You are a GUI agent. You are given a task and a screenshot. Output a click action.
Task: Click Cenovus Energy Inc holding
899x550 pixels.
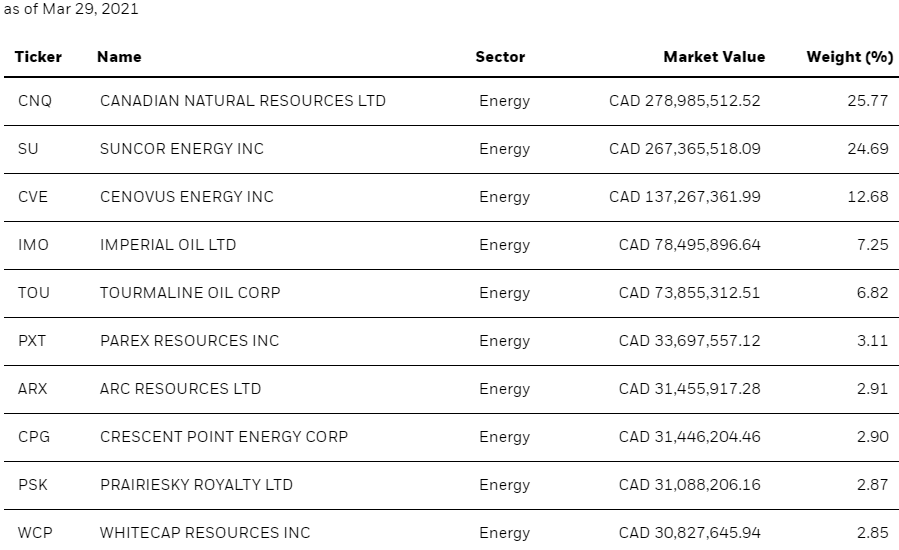(x=186, y=197)
